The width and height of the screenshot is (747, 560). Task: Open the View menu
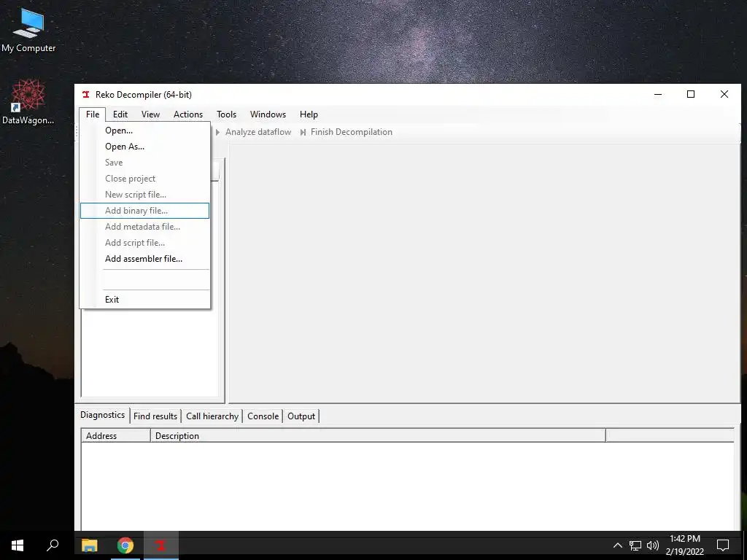[x=150, y=114]
